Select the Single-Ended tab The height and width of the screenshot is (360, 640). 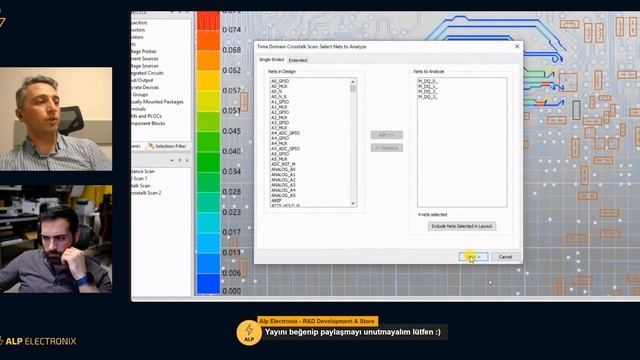point(271,60)
